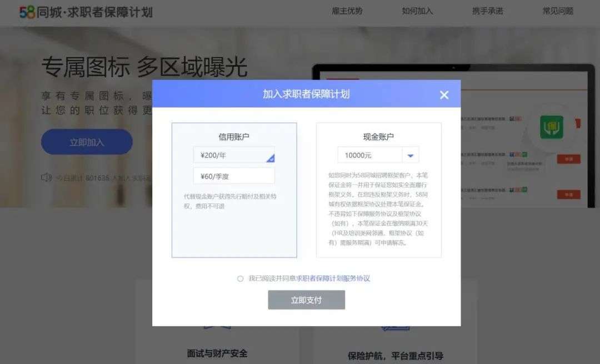Open the 如何加入 menu item
This screenshot has height=364, width=600.
click(417, 11)
